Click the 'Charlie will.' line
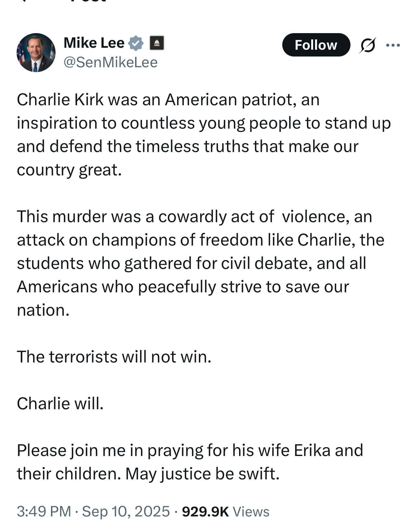Screen dimensions: 419x532 click(x=60, y=403)
